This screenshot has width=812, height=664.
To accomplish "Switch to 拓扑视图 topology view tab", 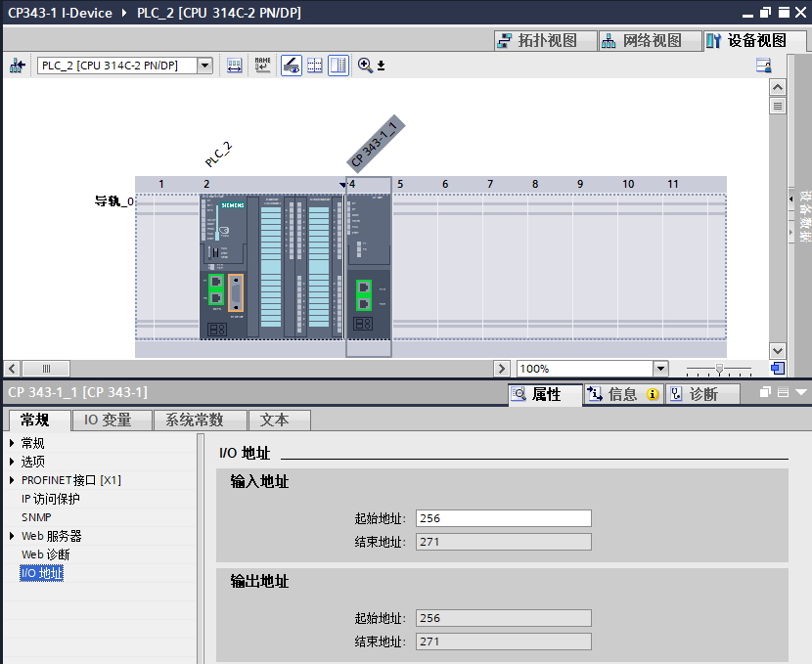I will (x=545, y=40).
